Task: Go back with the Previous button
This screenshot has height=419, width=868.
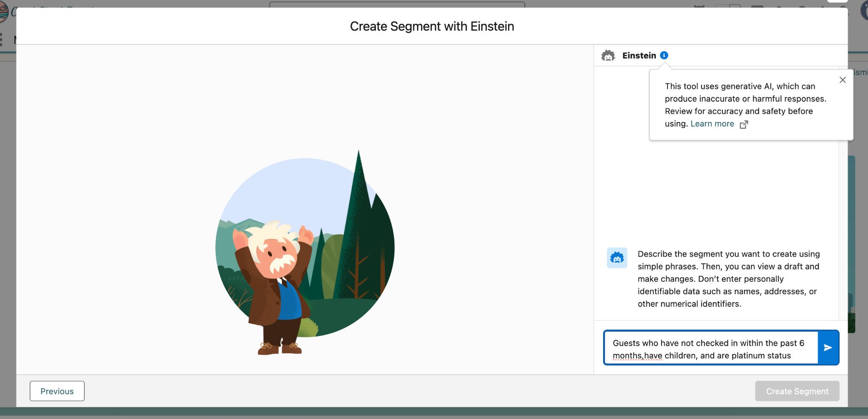Action: [57, 391]
